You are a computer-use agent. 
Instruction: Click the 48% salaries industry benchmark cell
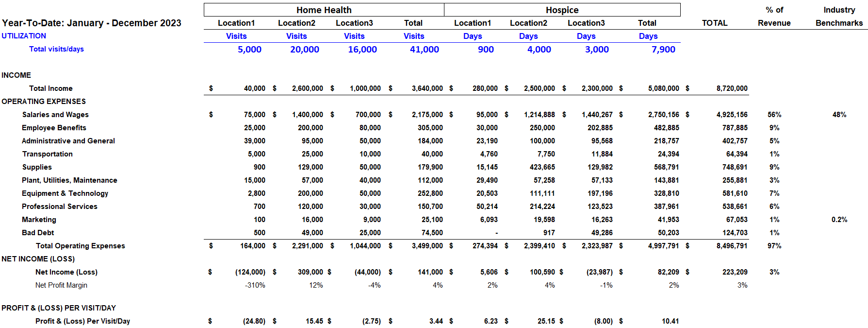point(839,115)
